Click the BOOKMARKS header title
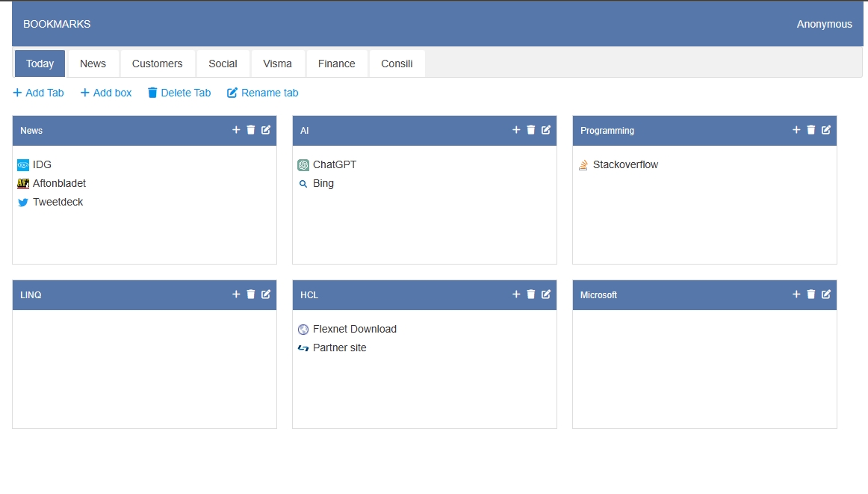This screenshot has height=494, width=868. click(57, 25)
